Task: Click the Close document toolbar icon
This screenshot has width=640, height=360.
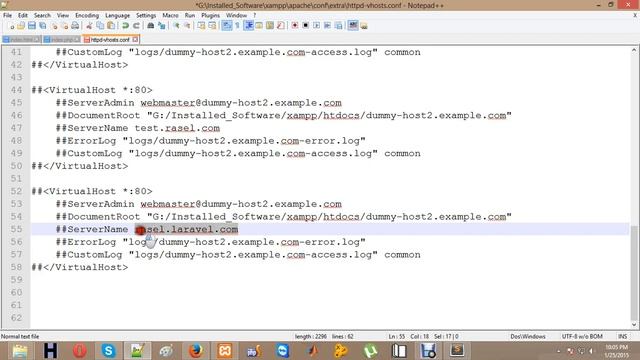Action: click(54, 26)
